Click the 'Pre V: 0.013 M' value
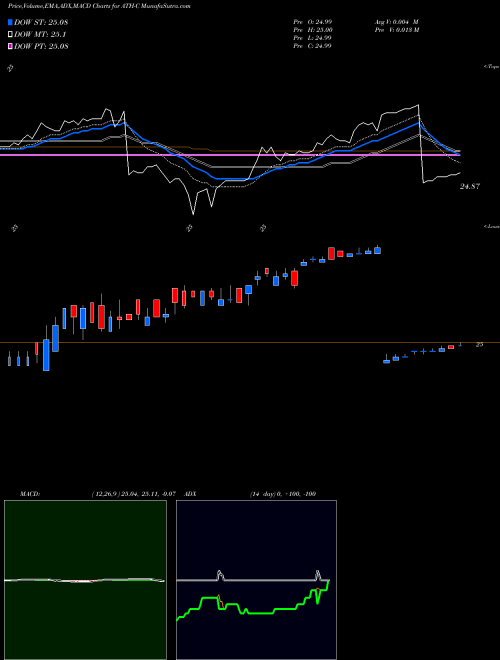 (395, 30)
